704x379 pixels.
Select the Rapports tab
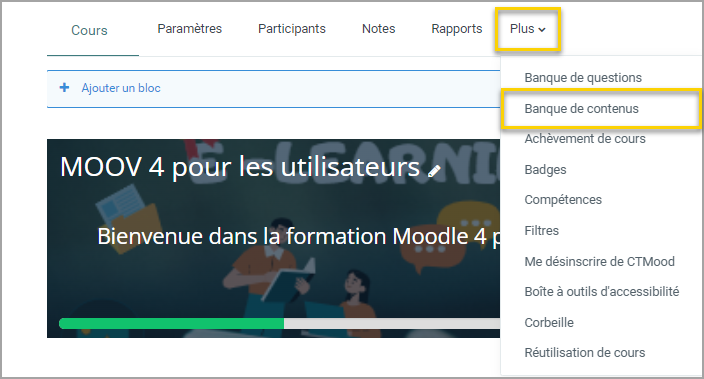(x=457, y=29)
